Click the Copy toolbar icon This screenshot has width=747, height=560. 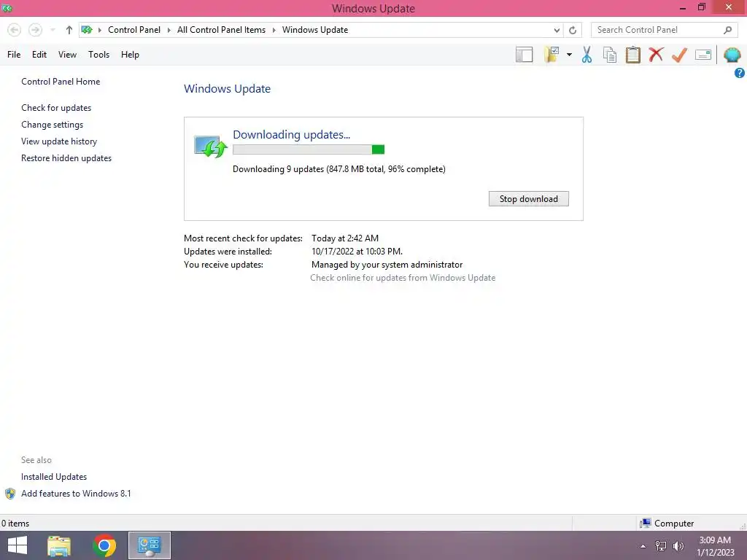[x=610, y=55]
